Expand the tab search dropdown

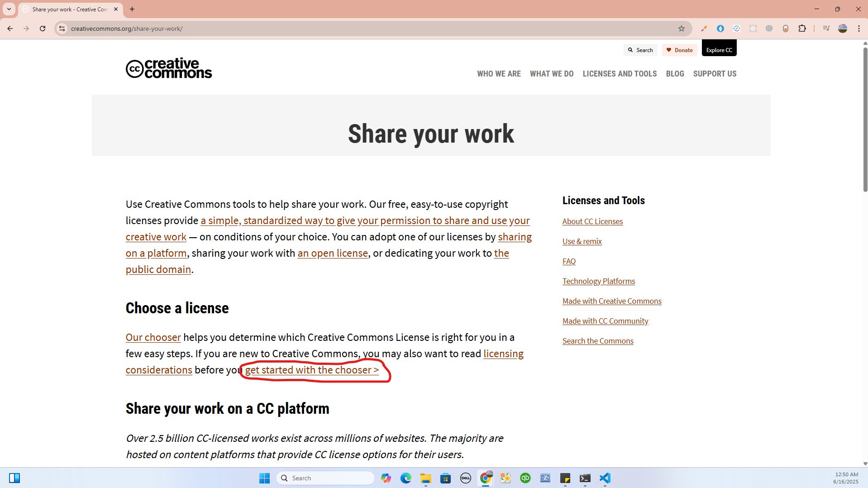[x=9, y=9]
